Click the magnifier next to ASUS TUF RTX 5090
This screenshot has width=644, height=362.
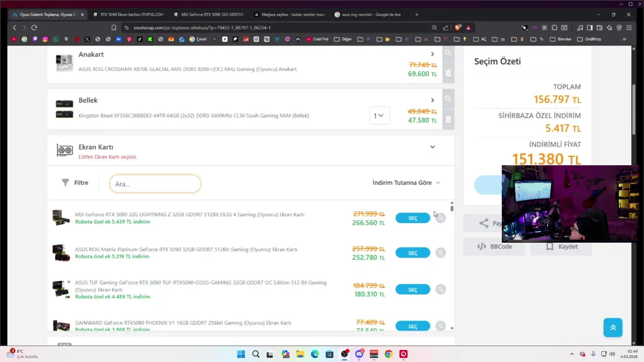tap(441, 289)
